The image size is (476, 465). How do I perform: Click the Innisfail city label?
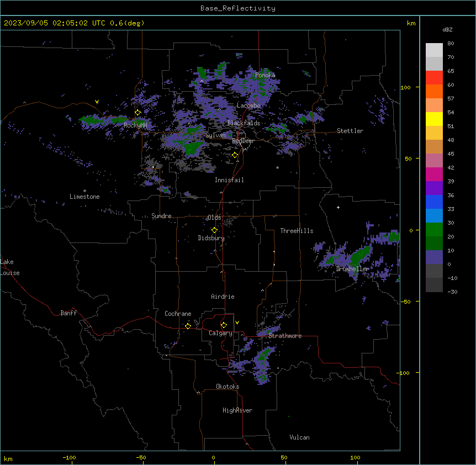click(229, 180)
